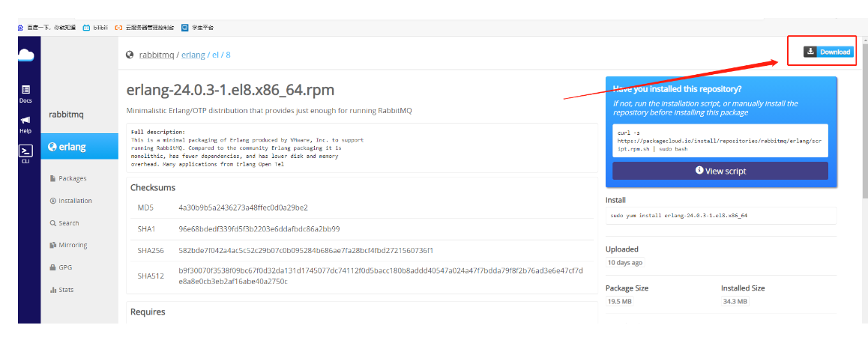Go to erlang in the breadcrumb
Image resolution: width=868 pixels, height=337 pixels.
point(193,55)
